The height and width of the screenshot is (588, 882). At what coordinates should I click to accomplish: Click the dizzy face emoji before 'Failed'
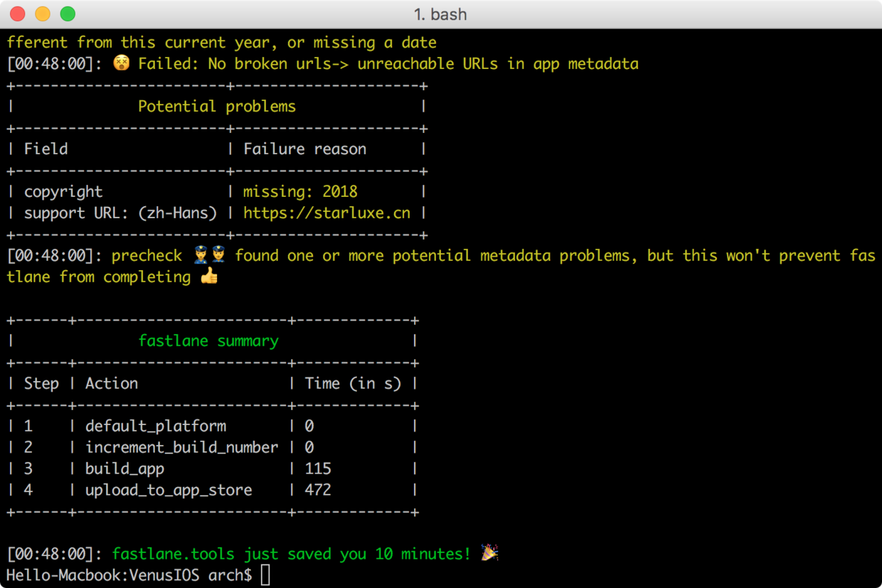tap(121, 63)
